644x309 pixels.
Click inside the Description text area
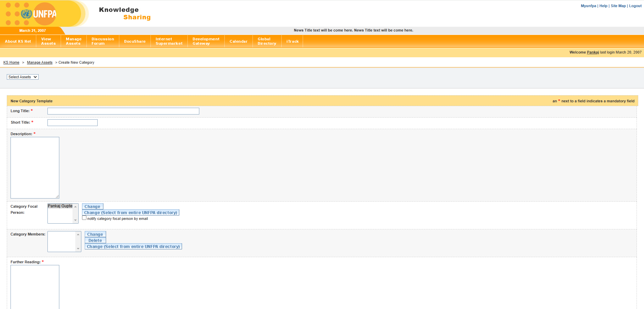[35, 167]
